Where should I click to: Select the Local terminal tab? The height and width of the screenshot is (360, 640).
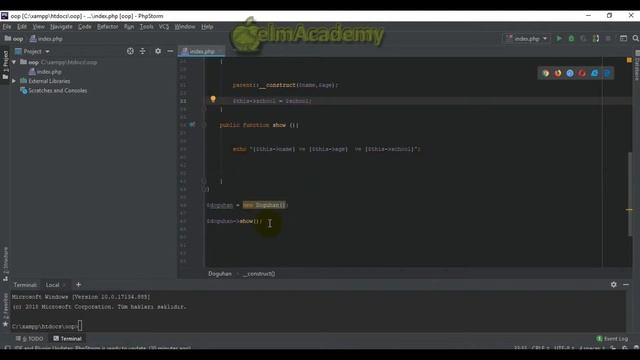[52, 284]
